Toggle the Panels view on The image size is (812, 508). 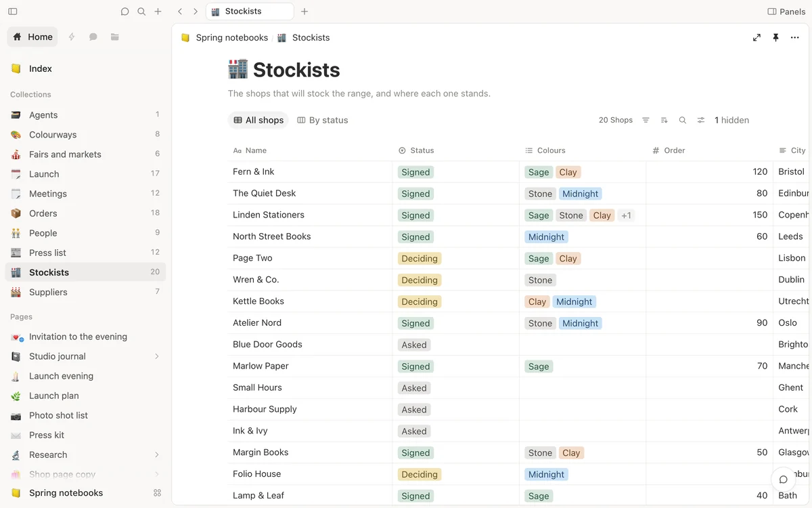tap(786, 12)
